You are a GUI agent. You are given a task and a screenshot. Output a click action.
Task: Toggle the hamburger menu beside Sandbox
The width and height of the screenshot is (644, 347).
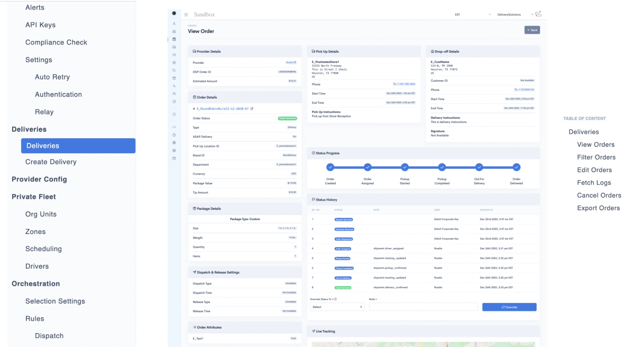186,14
